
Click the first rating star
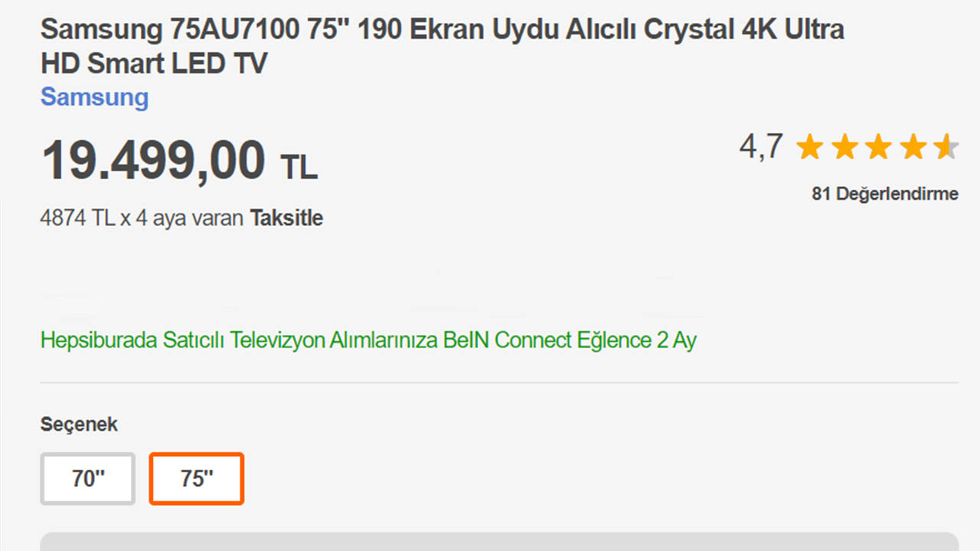click(809, 147)
